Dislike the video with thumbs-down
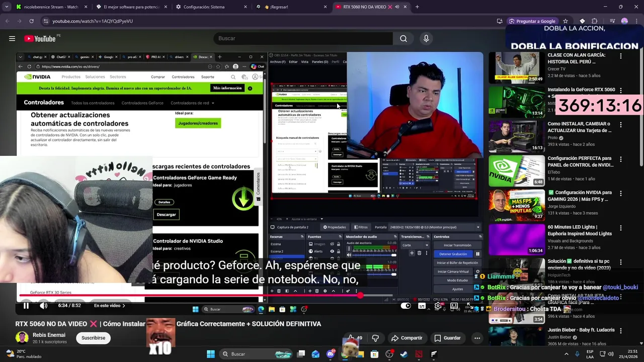The height and width of the screenshot is (362, 644). (375, 338)
